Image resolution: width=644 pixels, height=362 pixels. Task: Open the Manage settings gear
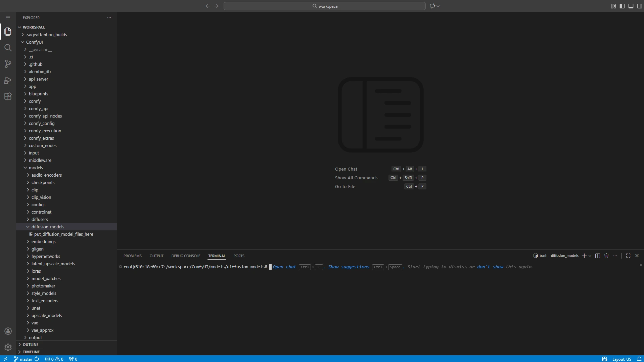pyautogui.click(x=8, y=347)
